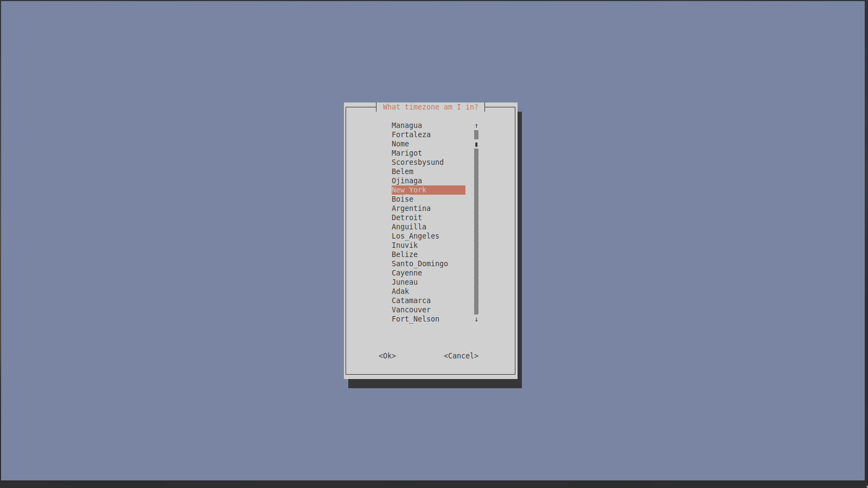This screenshot has height=488, width=868.
Task: Select Managua from the timezone list
Action: [407, 125]
